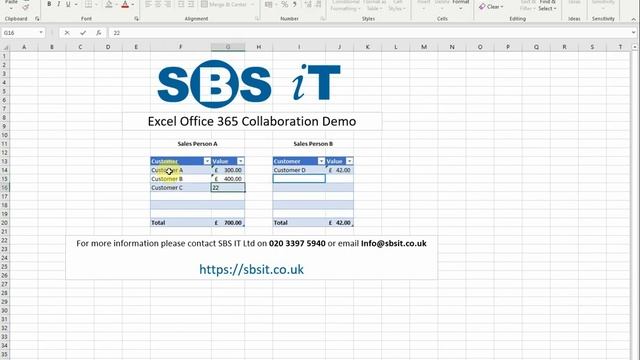Image resolution: width=640 pixels, height=360 pixels.
Task: Apply Percent Style formatting
Action: [284, 4]
